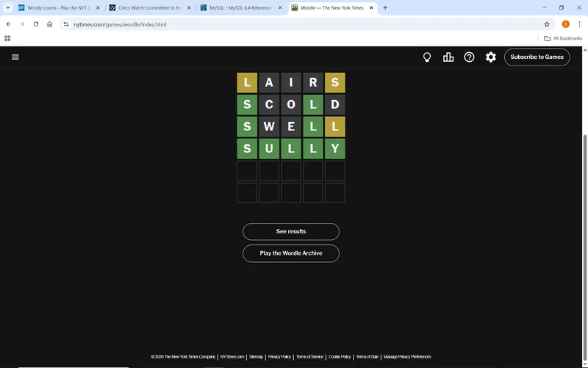This screenshot has width=588, height=368.
Task: Open the Chrome profile avatar
Action: click(x=565, y=24)
